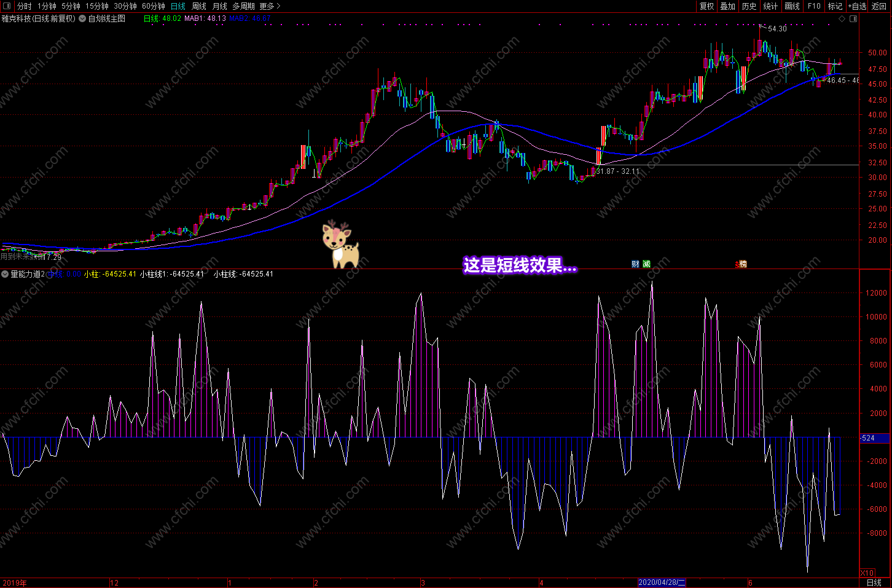Open the 多周期 multi-period view

pos(243,6)
